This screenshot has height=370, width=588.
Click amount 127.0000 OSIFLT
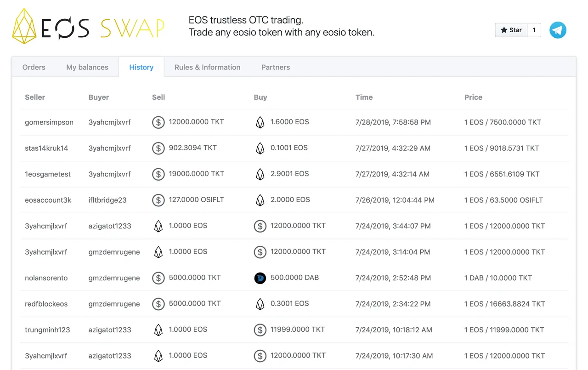[x=197, y=200]
